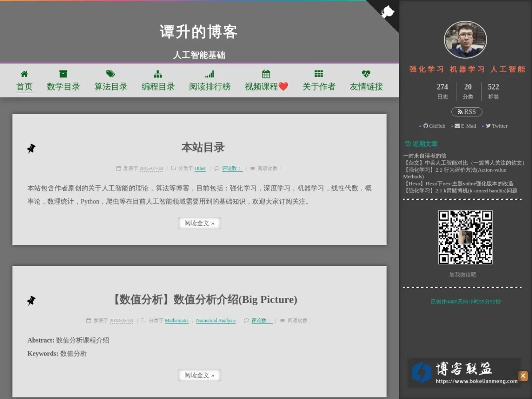
Task: Click 评论数 link in 数值分析介绍 post
Action: tap(262, 321)
